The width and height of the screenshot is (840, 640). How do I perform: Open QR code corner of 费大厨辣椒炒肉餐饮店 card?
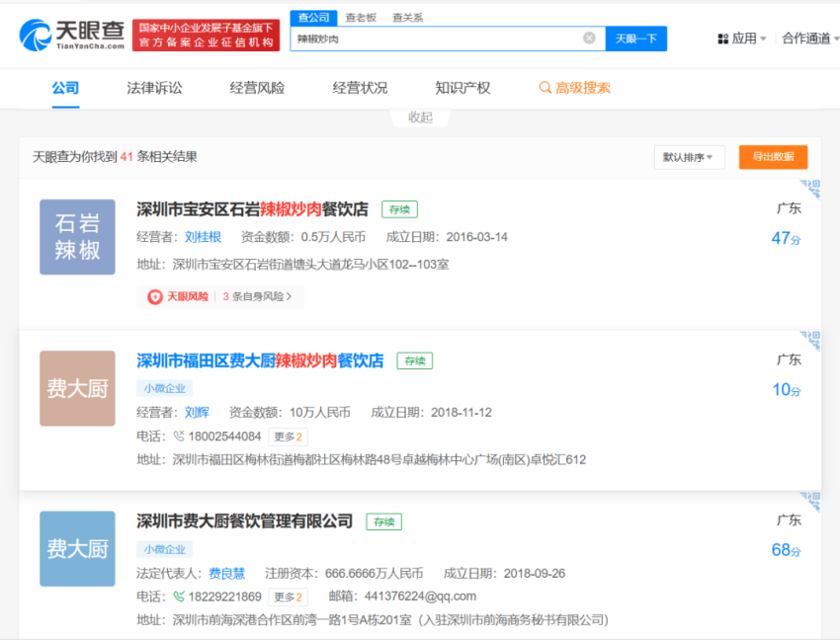tap(810, 341)
